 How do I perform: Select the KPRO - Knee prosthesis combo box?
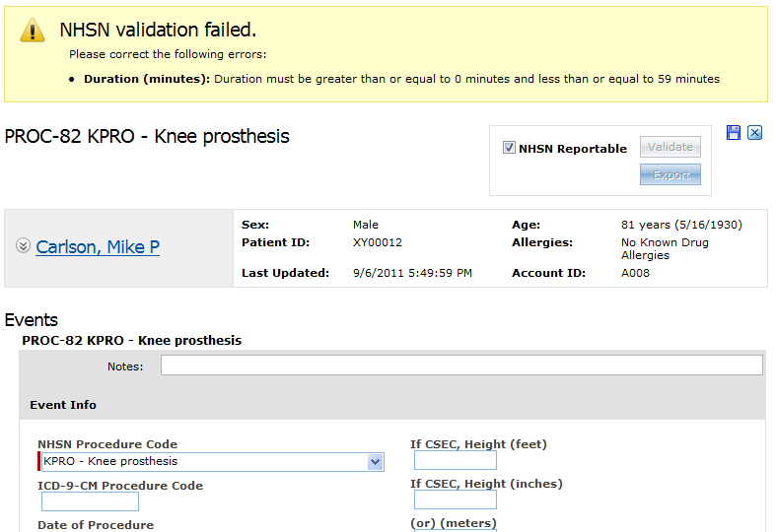coord(212,462)
